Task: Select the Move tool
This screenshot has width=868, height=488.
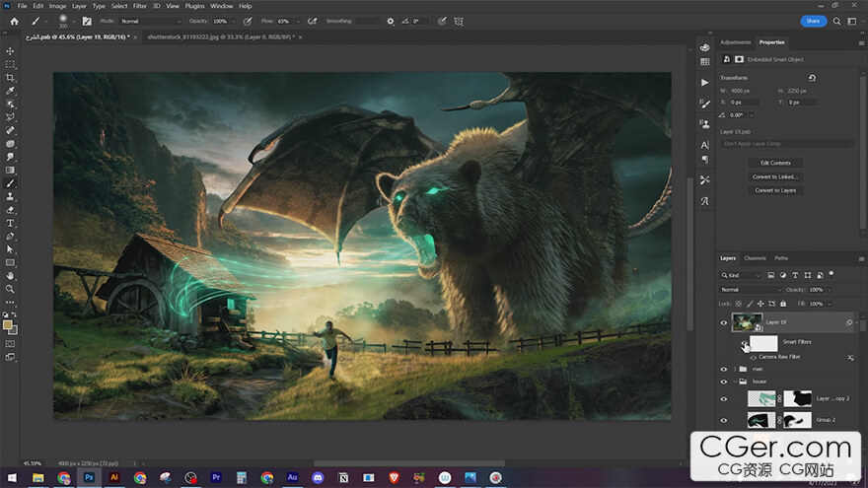Action: (10, 51)
